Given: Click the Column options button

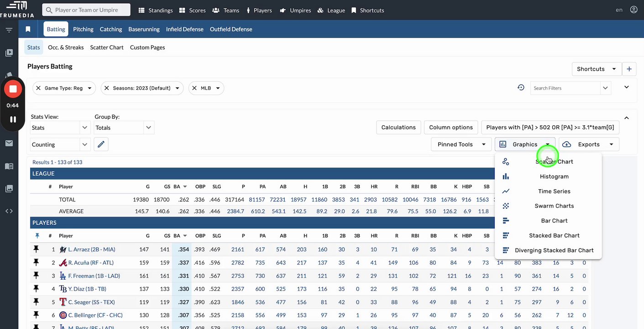Looking at the screenshot, I should 451,127.
